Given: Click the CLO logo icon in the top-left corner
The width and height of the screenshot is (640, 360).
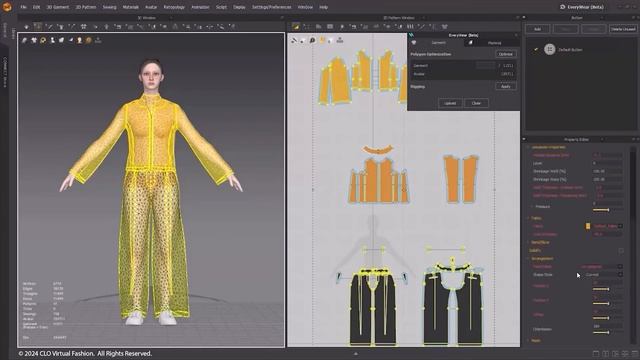Looking at the screenshot, I should tap(7, 7).
